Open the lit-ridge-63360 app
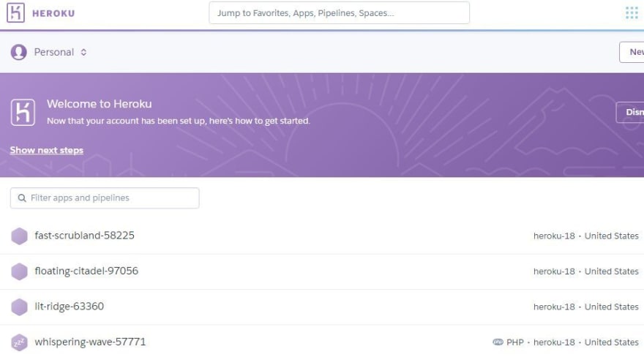This screenshot has height=360, width=644. 69,307
